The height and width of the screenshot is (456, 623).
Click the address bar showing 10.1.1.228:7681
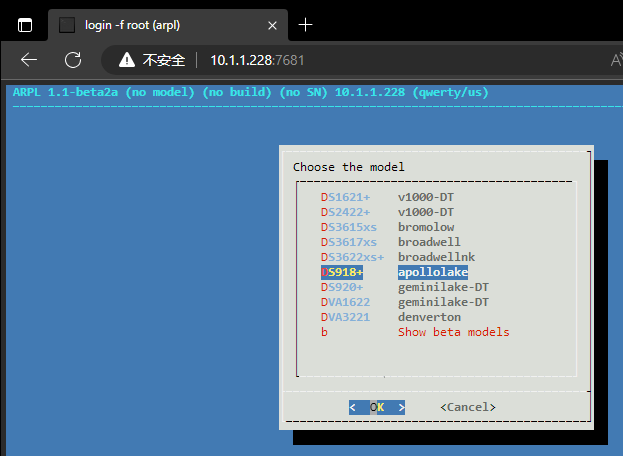pyautogui.click(x=257, y=60)
